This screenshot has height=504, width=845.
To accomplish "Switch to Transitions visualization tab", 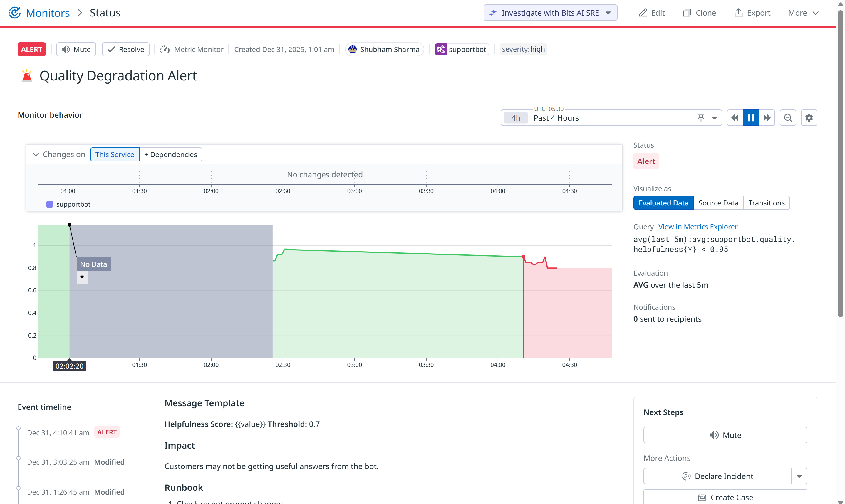I will [766, 203].
